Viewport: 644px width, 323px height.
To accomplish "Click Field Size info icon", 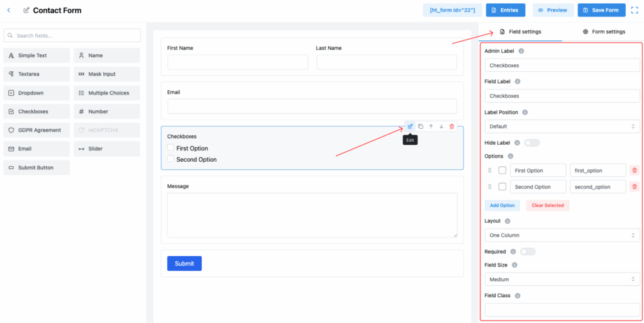I will (514, 265).
